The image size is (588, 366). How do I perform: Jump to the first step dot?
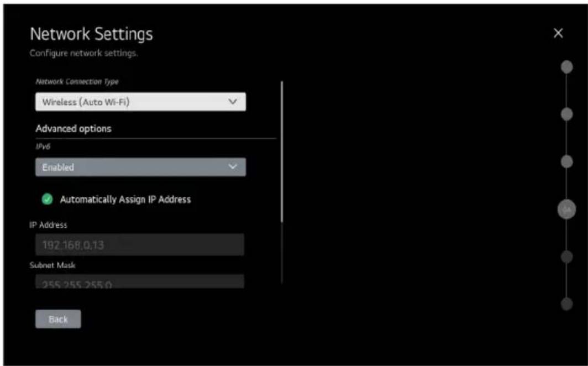(x=566, y=67)
